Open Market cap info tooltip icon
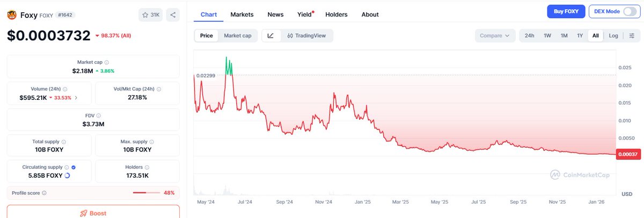The image size is (644, 218). tap(106, 62)
